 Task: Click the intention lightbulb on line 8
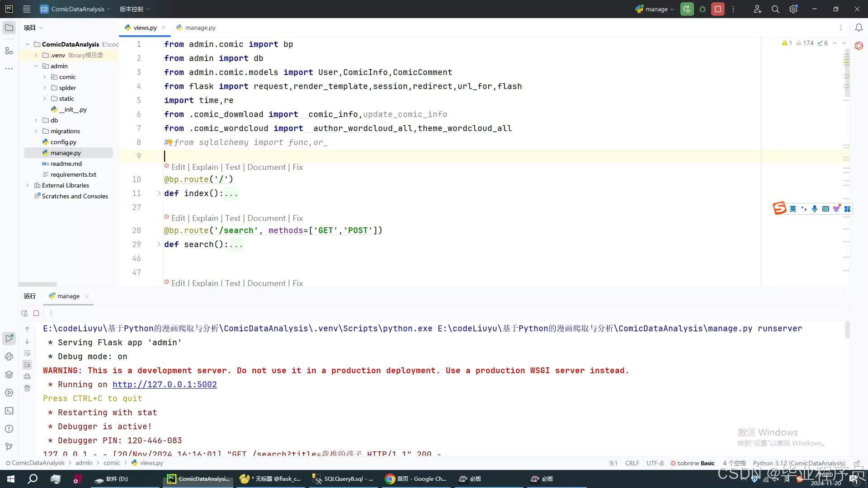coord(170,142)
